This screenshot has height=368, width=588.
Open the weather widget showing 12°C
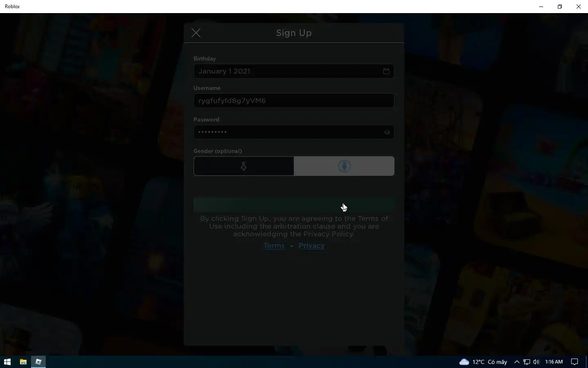483,362
